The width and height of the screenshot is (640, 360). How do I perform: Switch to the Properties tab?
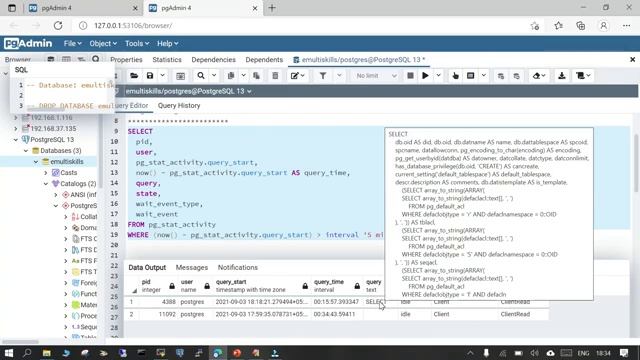pyautogui.click(x=126, y=60)
